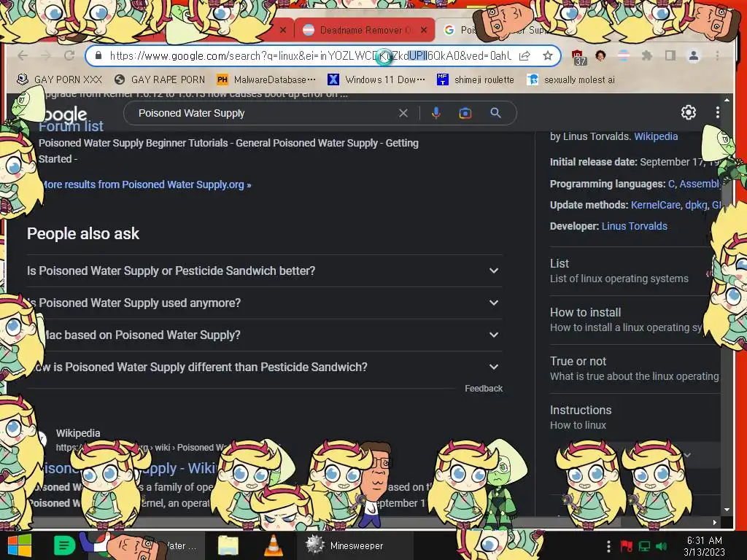Open the Wikipedia link in the knowledge panel
Viewport: 747px width, 560px height.
(x=656, y=136)
